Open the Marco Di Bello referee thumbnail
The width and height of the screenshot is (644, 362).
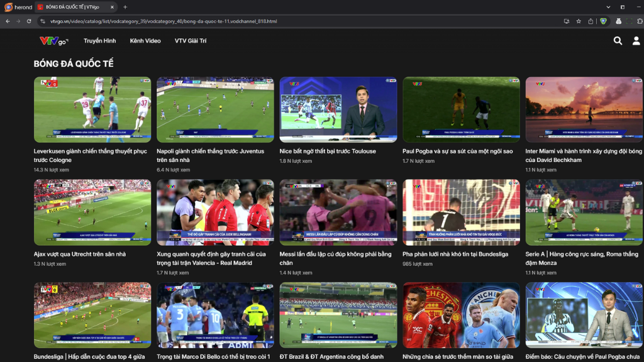coord(215,315)
